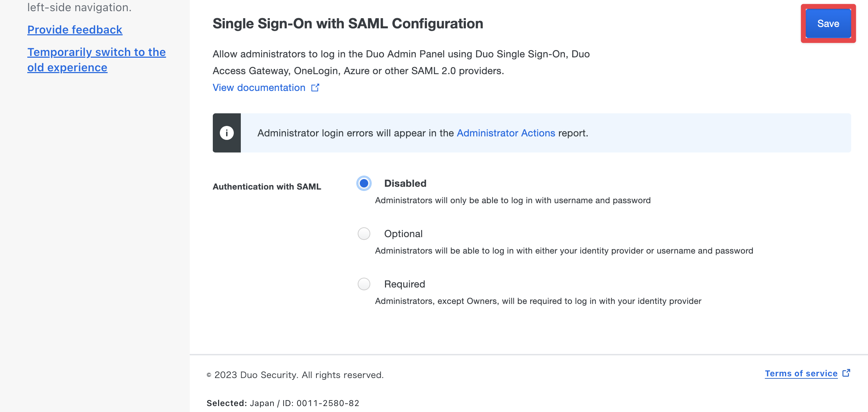The image size is (868, 412).
Task: Click the blue Save button
Action: pyautogui.click(x=828, y=23)
